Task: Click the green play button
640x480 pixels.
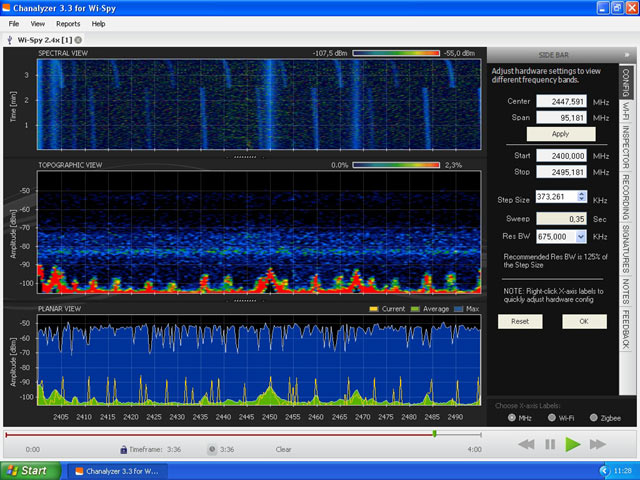Action: (573, 444)
